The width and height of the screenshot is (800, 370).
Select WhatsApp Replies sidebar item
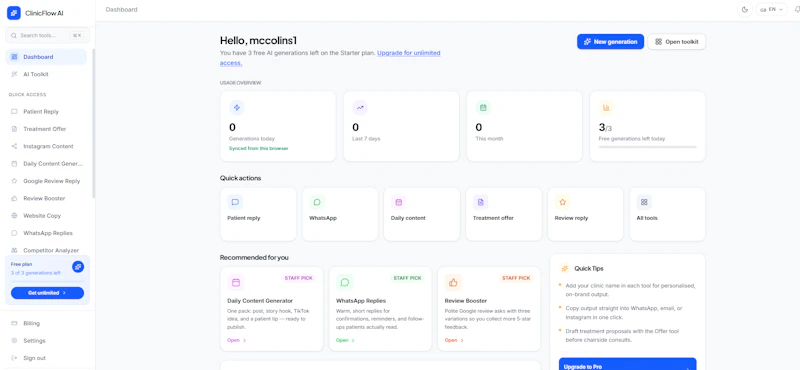coord(46,233)
